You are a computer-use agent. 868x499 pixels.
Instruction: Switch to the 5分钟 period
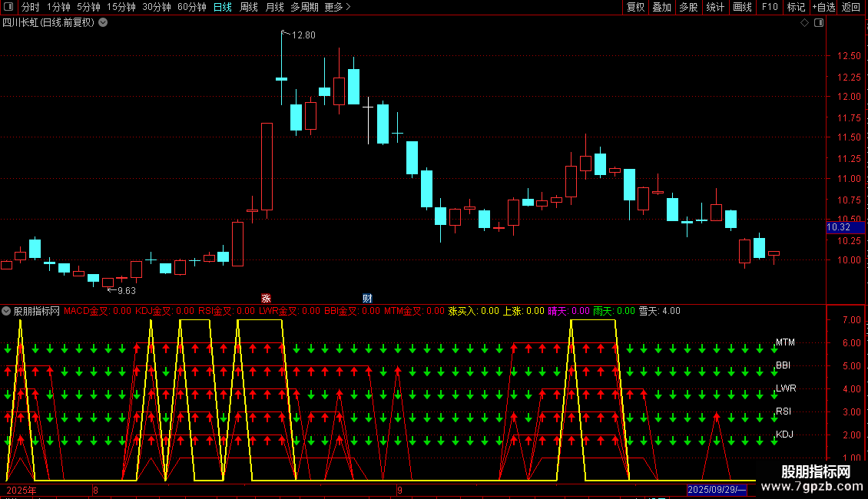pyautogui.click(x=88, y=7)
